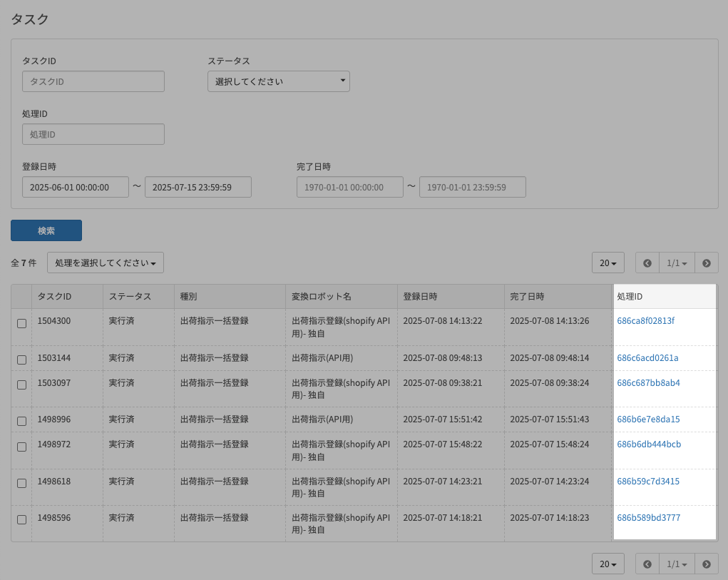Click the previous page arrow above table
This screenshot has width=728, height=580.
647,263
